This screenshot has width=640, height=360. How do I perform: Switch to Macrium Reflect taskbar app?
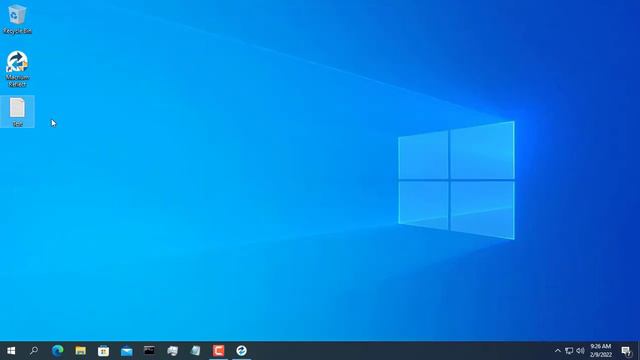pos(242,351)
